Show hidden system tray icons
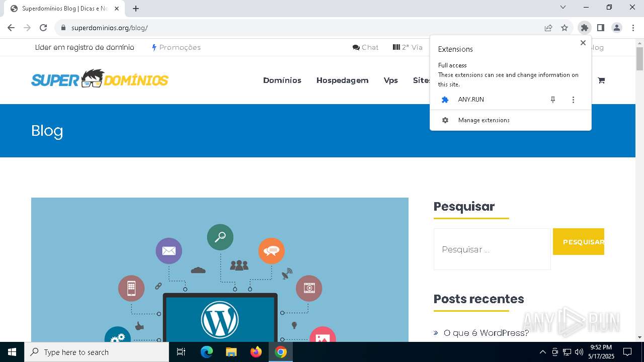This screenshot has height=362, width=644. 542,352
